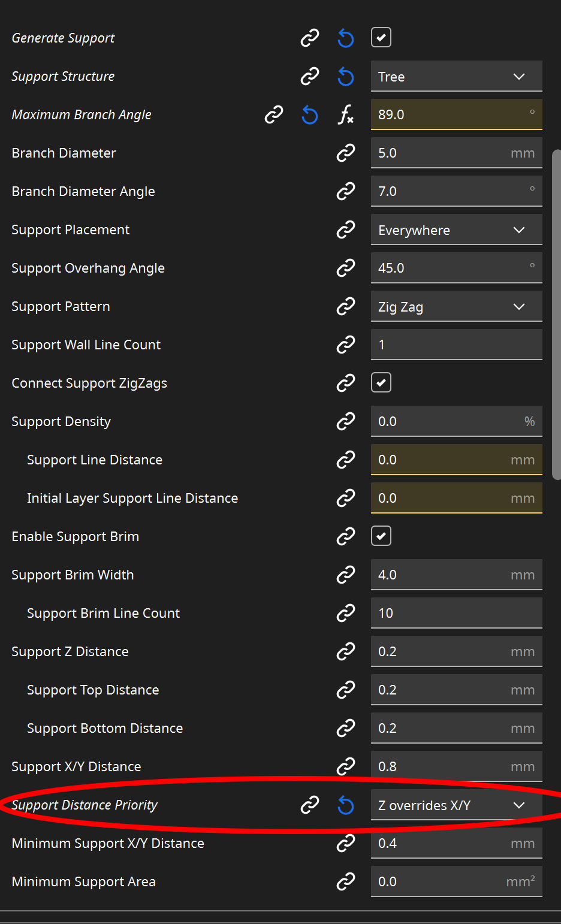
Task: Click the vertical scrollbar on the settings panel
Action: pyautogui.click(x=556, y=315)
